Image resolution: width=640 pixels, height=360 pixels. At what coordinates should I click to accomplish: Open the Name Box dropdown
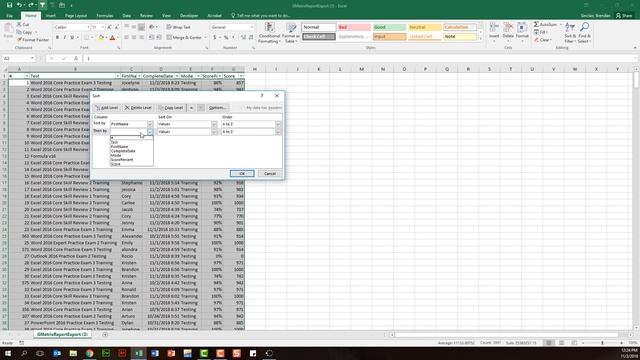click(x=32, y=58)
